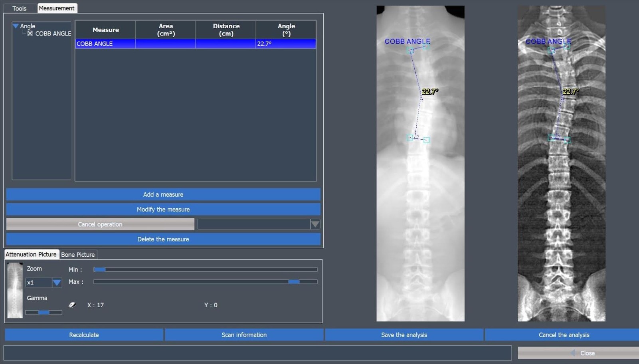Click the Distance (cm) column header
639x364 pixels.
226,30
